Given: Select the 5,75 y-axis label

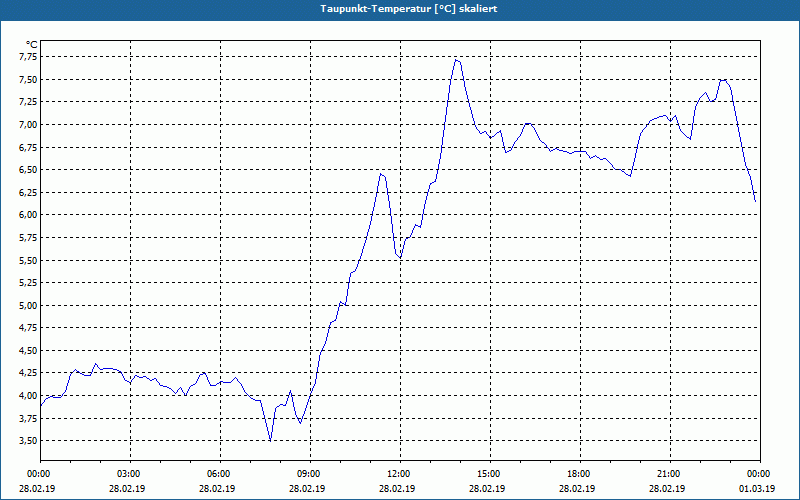Looking at the screenshot, I should 28,238.
